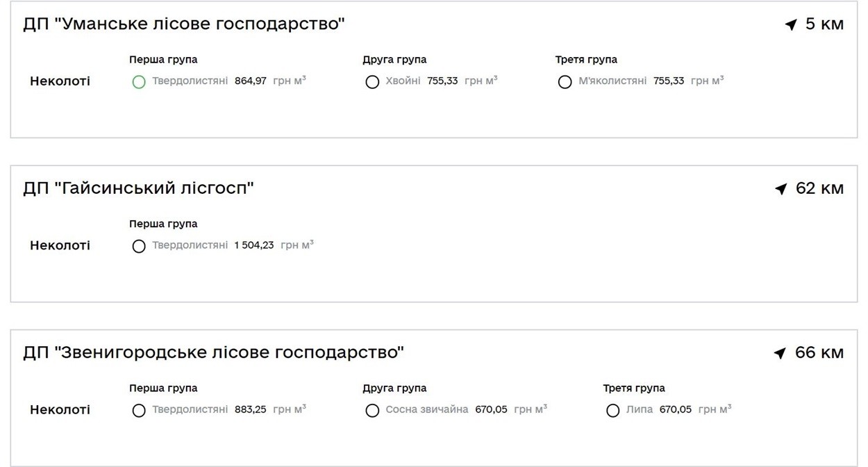The height and width of the screenshot is (467, 868).
Task: Select Твердолистяні 883,25 radio in Звенигородське
Action: click(139, 411)
